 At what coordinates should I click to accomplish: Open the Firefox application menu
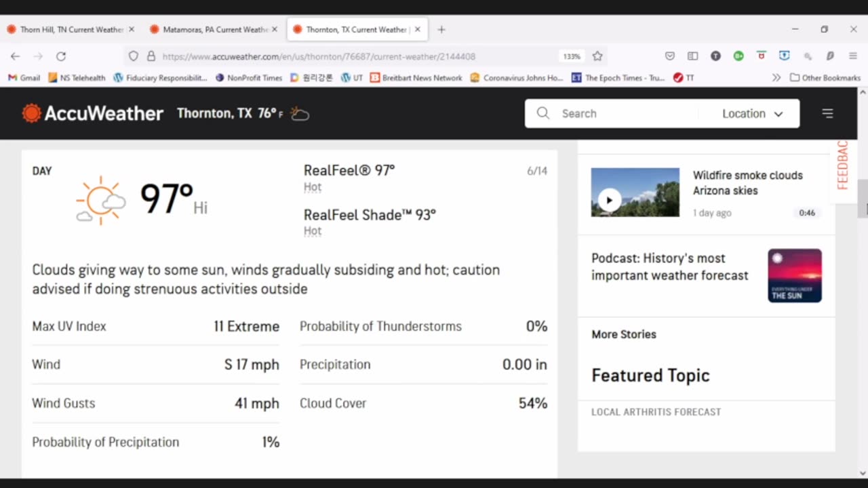coord(853,56)
